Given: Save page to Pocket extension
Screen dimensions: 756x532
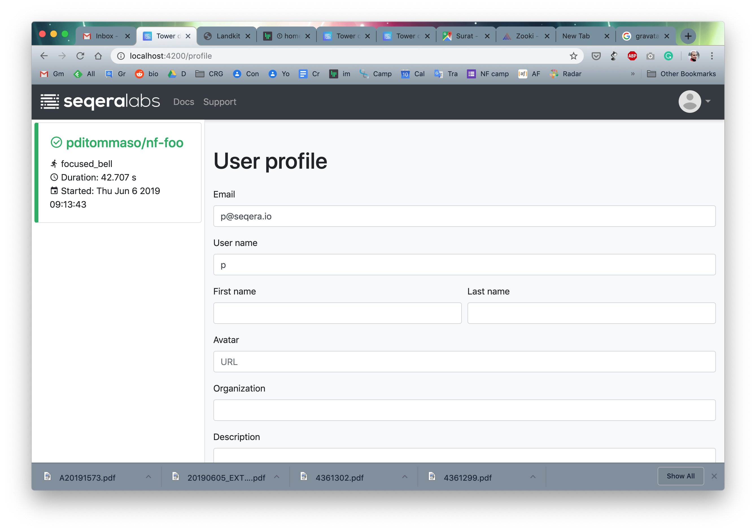Looking at the screenshot, I should (596, 56).
